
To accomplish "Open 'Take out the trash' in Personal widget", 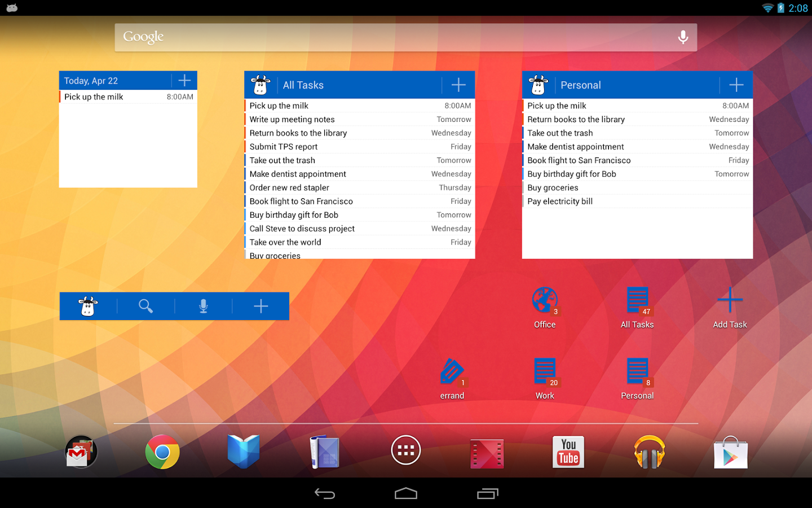I will [x=637, y=133].
